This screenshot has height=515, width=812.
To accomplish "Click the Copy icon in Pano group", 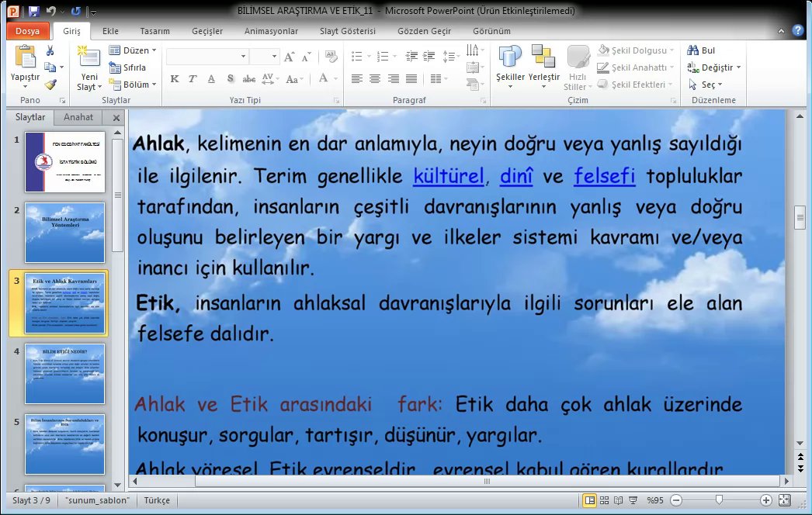I will tap(50, 67).
